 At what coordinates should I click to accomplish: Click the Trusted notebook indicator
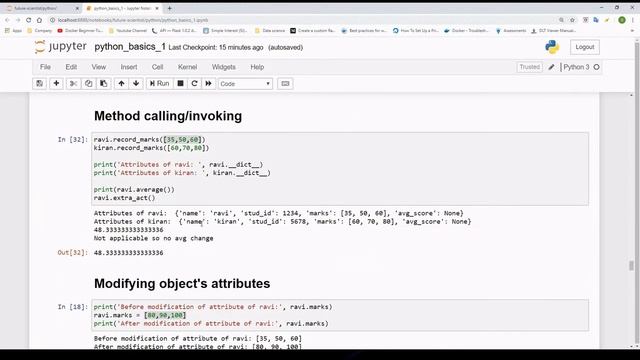point(529,67)
